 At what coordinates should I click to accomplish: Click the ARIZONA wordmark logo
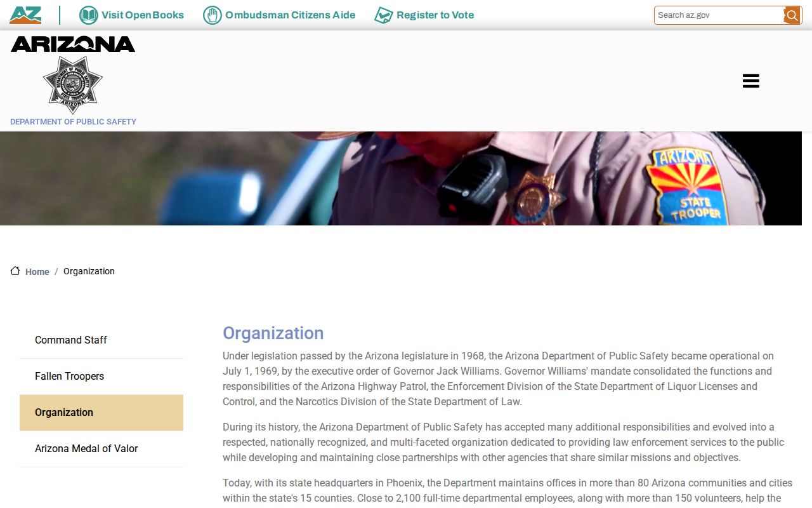[x=73, y=44]
